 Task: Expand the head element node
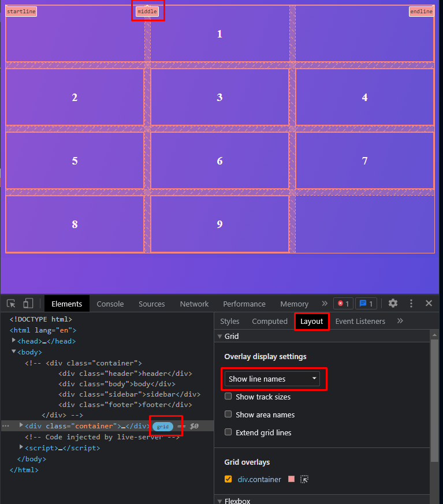(x=13, y=341)
